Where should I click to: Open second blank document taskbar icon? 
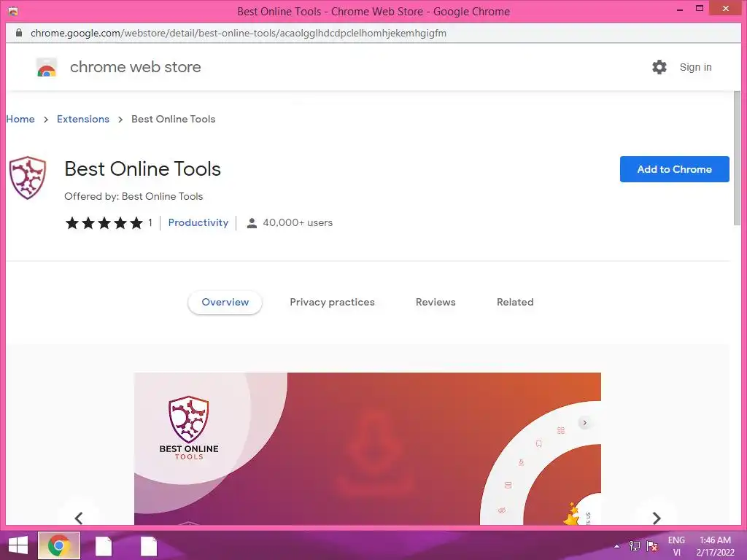tap(149, 546)
